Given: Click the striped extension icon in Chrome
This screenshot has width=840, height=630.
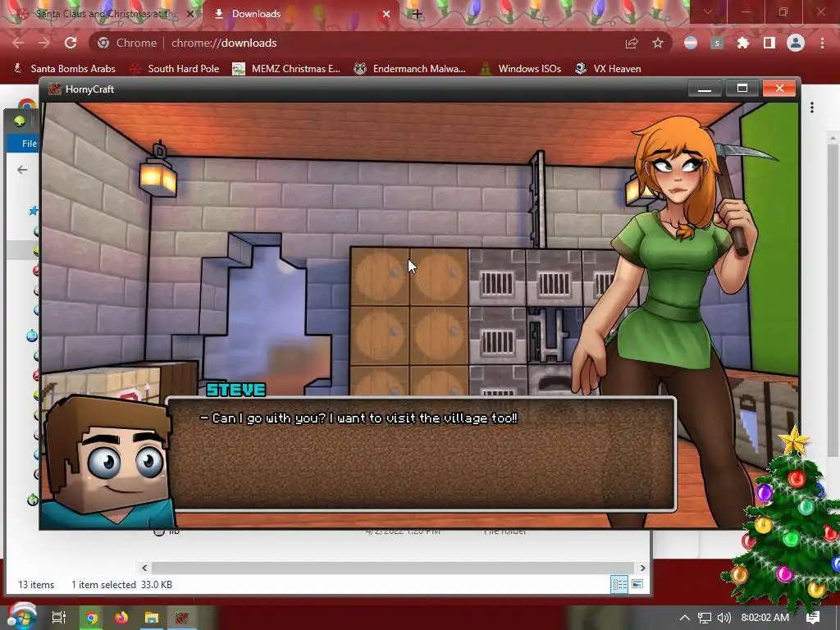Looking at the screenshot, I should (x=691, y=43).
